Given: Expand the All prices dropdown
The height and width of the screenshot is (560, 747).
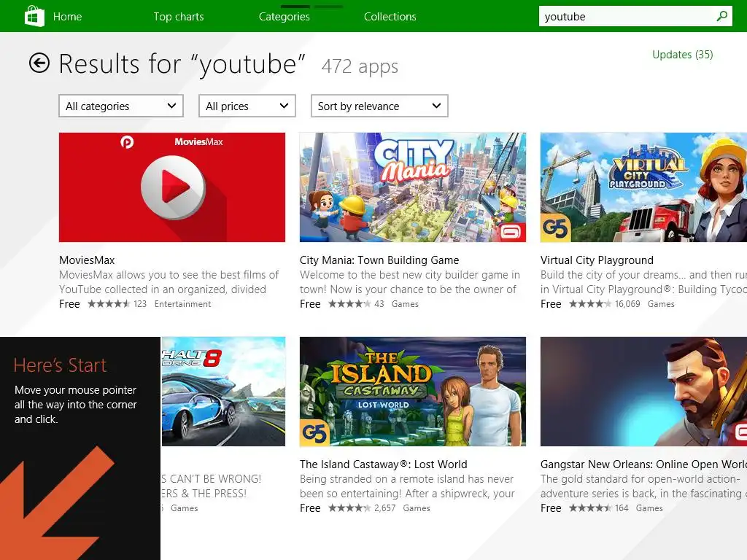Looking at the screenshot, I should 247,106.
